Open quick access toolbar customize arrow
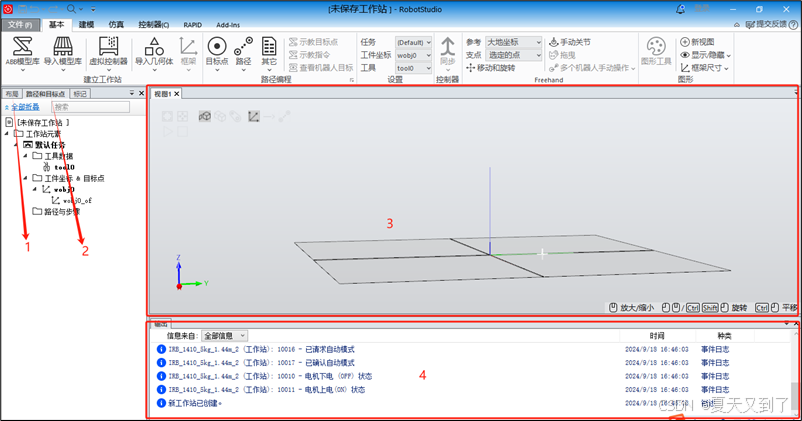 click(x=93, y=9)
